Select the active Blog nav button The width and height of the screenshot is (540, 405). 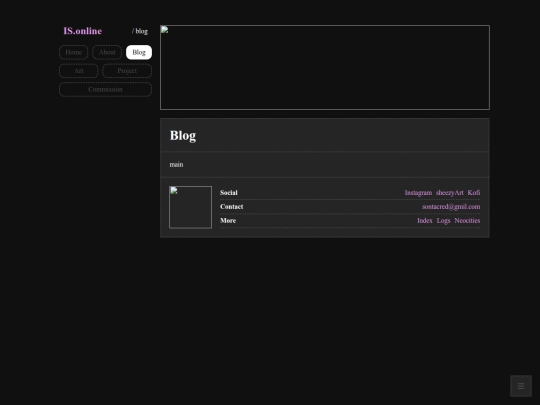click(x=139, y=52)
